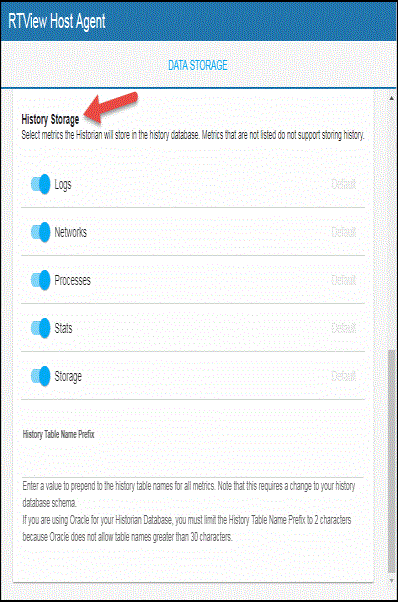Click the History Storage heading
This screenshot has width=398, height=602.
point(50,119)
